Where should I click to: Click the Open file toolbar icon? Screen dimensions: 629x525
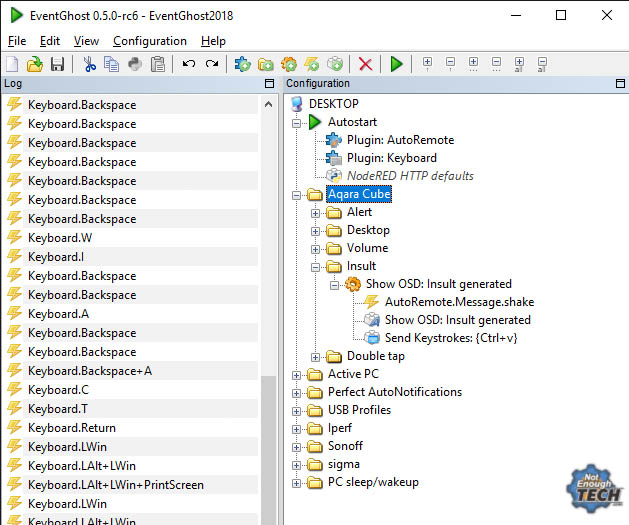(x=35, y=64)
